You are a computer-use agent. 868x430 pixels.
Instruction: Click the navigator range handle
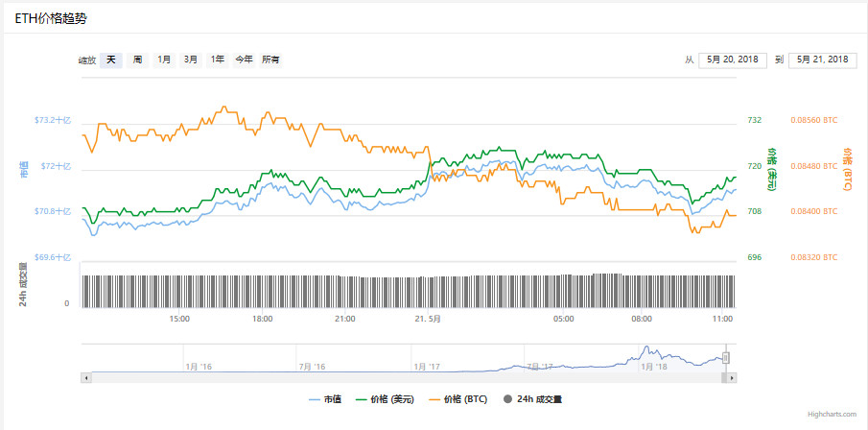click(x=726, y=358)
